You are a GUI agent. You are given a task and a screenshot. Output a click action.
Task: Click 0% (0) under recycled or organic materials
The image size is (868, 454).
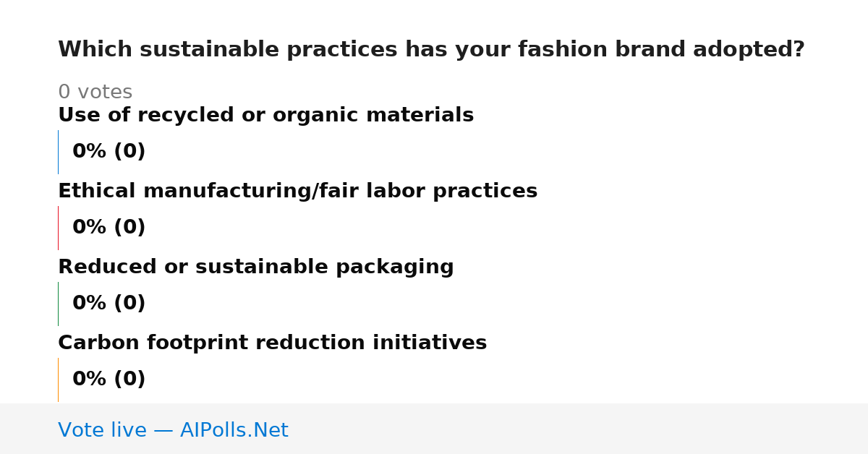click(109, 152)
